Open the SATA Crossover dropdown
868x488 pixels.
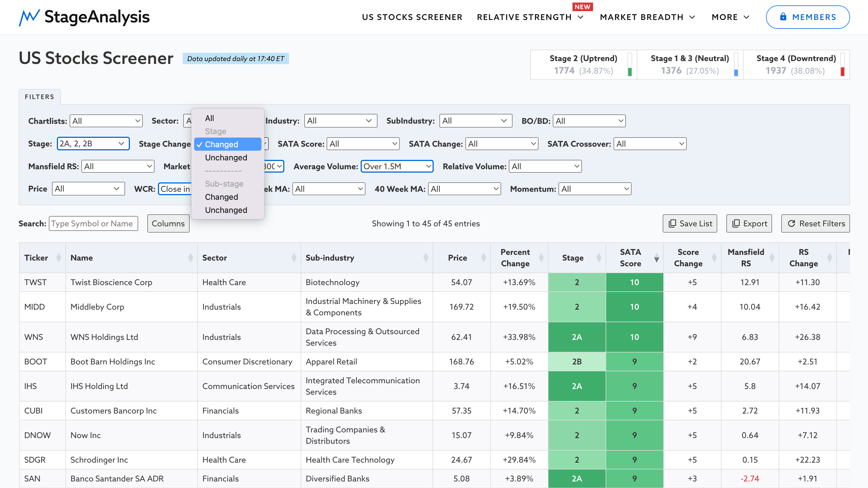[650, 144]
